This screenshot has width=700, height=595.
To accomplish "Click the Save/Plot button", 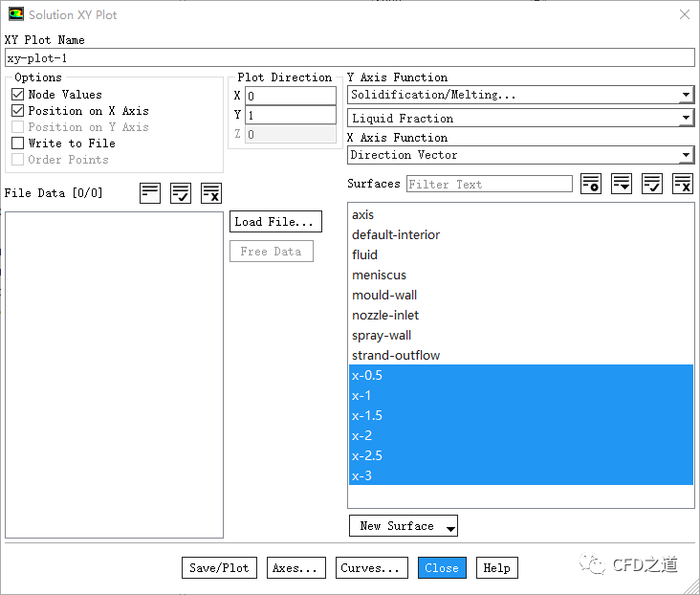I will pos(219,567).
